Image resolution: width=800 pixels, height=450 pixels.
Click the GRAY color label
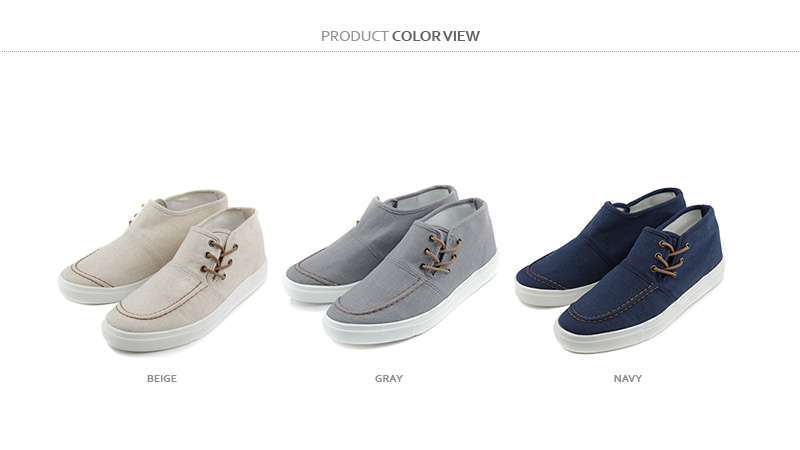(389, 379)
